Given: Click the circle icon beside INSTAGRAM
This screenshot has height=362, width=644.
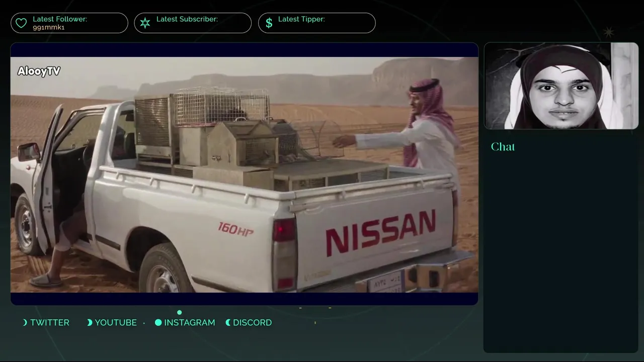Looking at the screenshot, I should (158, 323).
